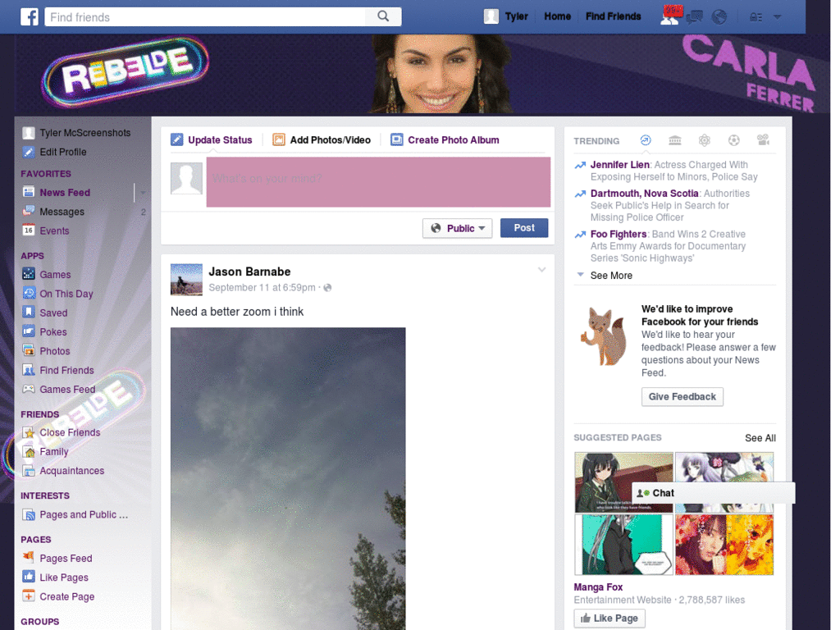Viewport: 840px width, 630px height.
Task: Click September 11 post timestamp
Action: 262,288
